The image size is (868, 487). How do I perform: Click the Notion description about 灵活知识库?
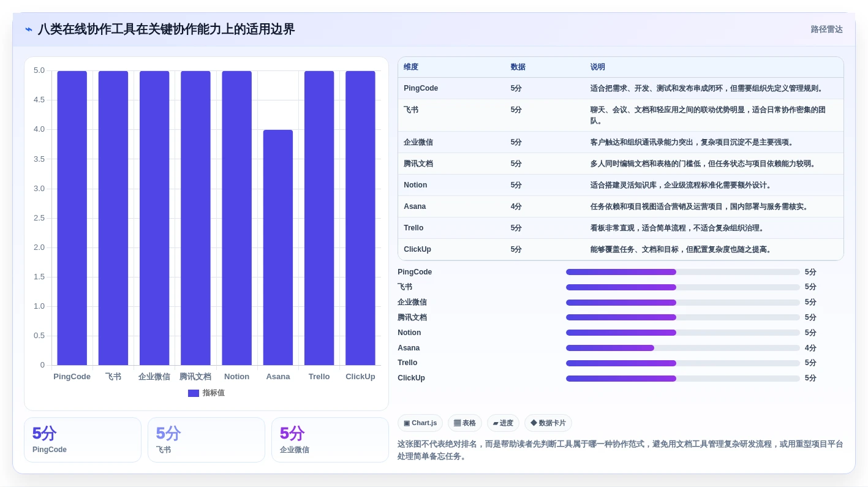683,185
